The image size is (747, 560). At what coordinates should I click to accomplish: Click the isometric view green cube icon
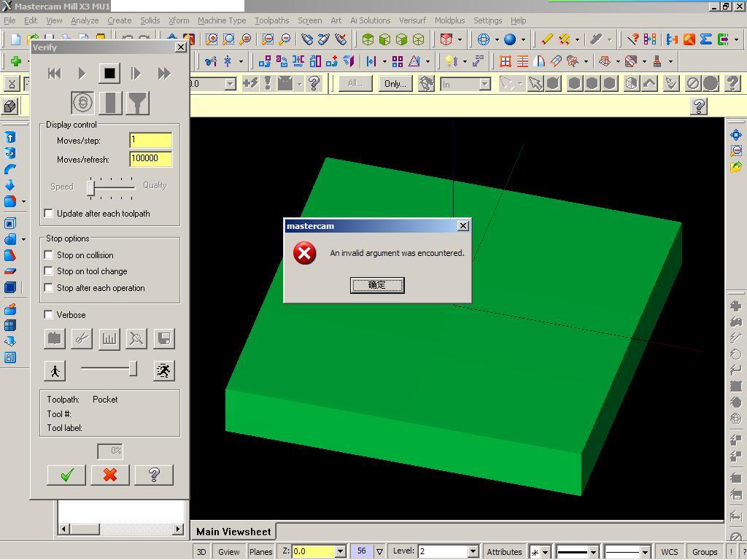click(368, 39)
